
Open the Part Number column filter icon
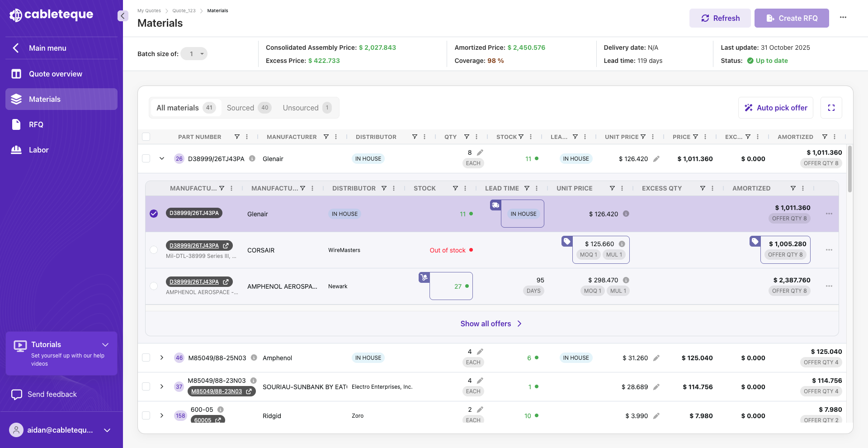237,137
